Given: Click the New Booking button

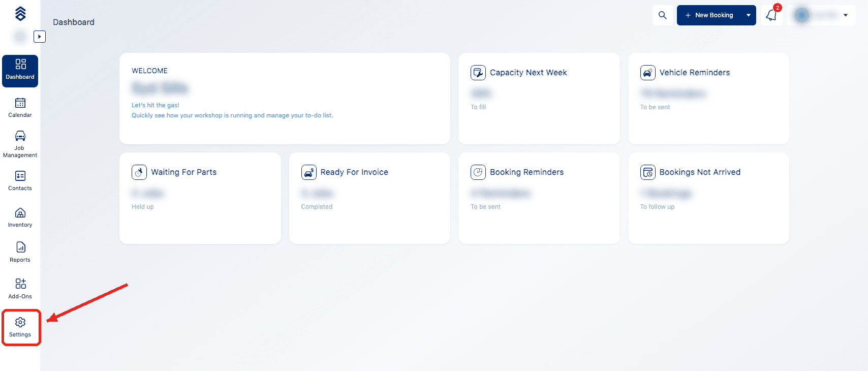Looking at the screenshot, I should pos(709,15).
